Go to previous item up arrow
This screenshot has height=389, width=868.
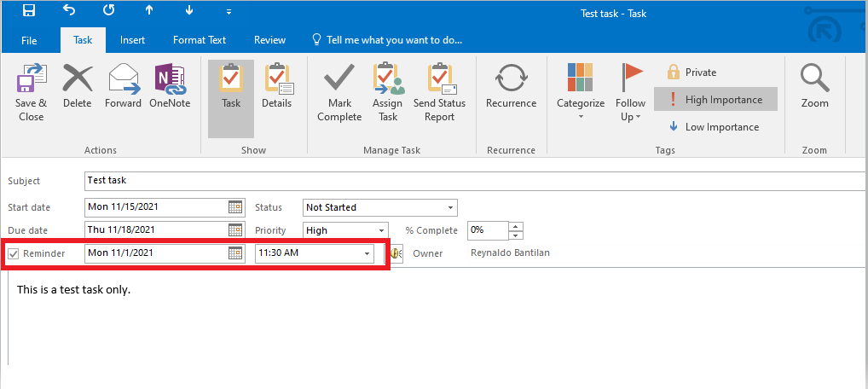coord(148,10)
